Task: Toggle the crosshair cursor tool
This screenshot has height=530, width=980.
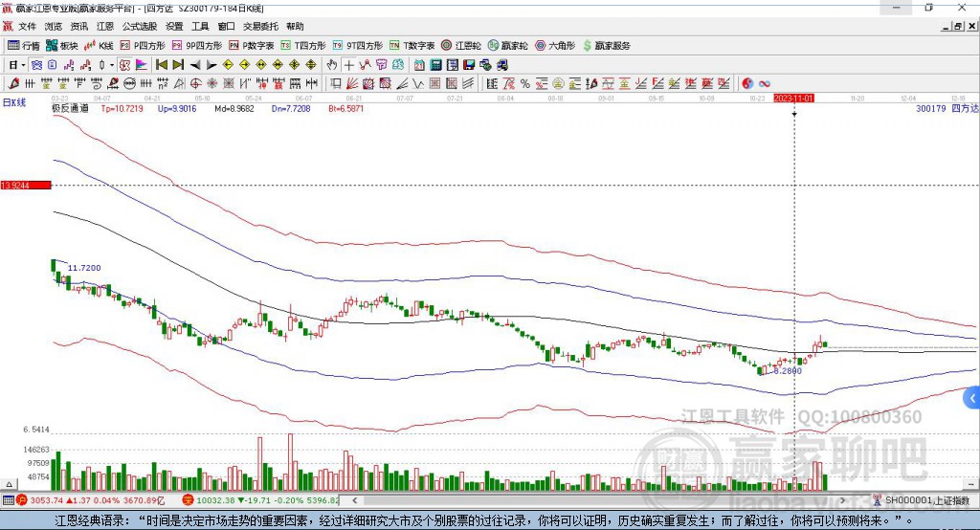Action: (348, 65)
